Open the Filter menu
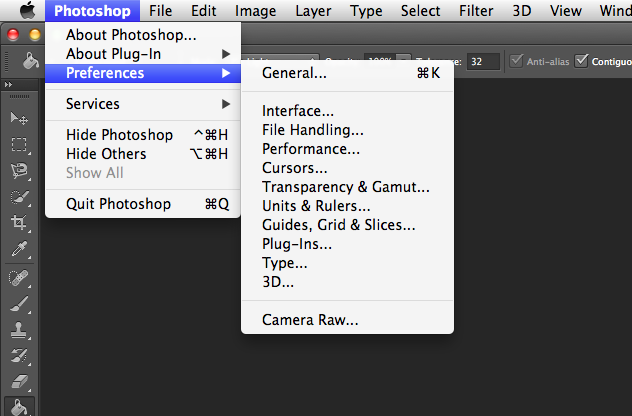 (476, 10)
